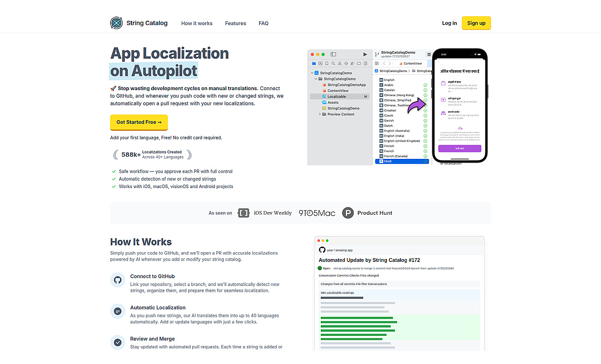Click the String Catalog globe logo
The image size is (601, 364).
point(116,23)
